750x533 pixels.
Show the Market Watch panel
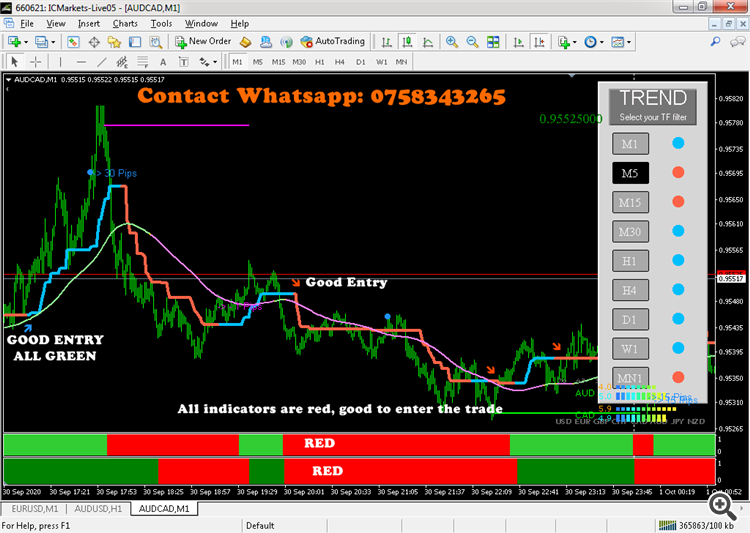point(73,42)
